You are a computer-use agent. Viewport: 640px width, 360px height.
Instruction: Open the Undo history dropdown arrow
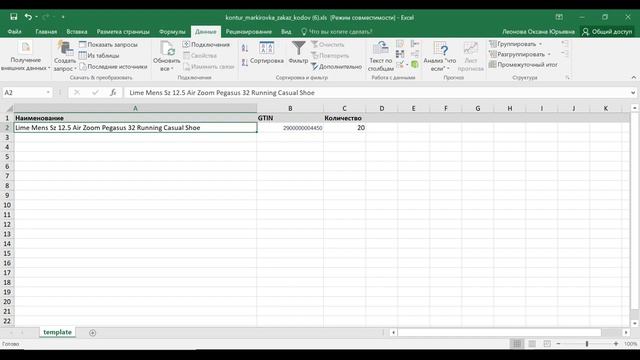pyautogui.click(x=36, y=17)
